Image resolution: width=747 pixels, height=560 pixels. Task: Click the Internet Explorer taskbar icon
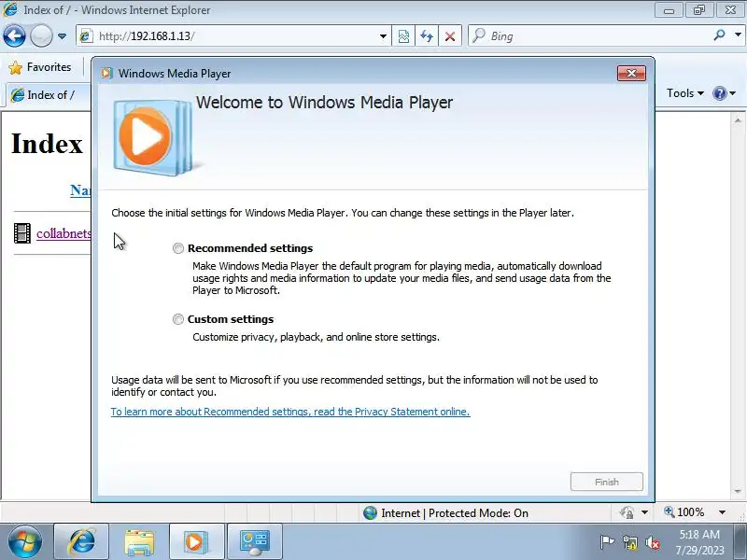(x=81, y=541)
